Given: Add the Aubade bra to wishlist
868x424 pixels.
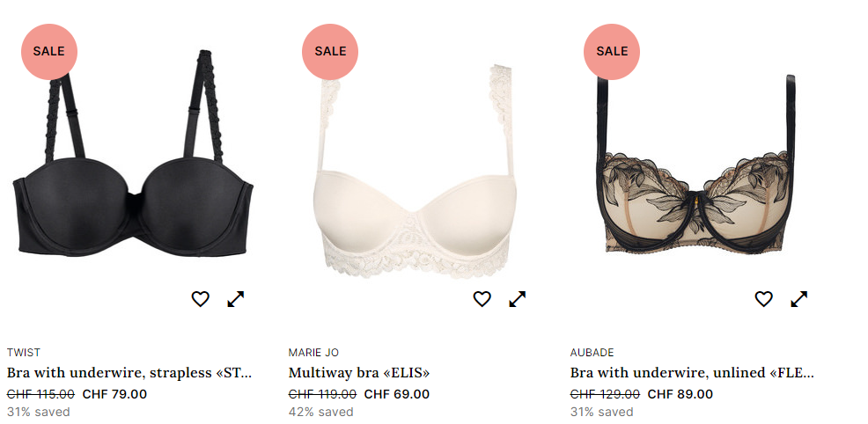Looking at the screenshot, I should pos(763,299).
